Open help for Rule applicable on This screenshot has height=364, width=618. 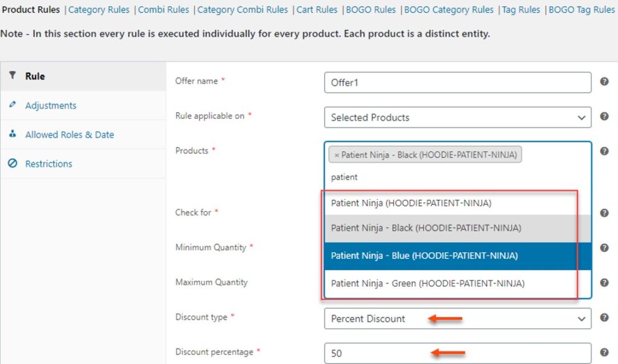tap(604, 117)
